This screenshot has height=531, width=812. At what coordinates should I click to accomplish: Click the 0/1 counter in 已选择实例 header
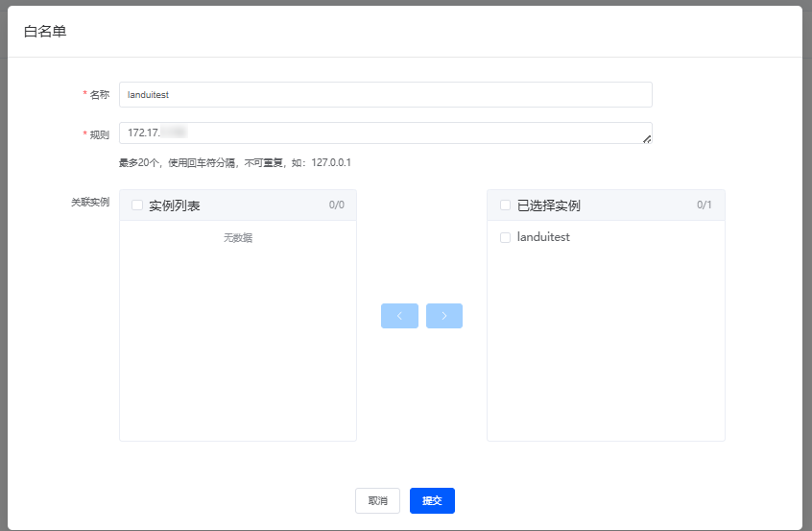click(x=705, y=205)
